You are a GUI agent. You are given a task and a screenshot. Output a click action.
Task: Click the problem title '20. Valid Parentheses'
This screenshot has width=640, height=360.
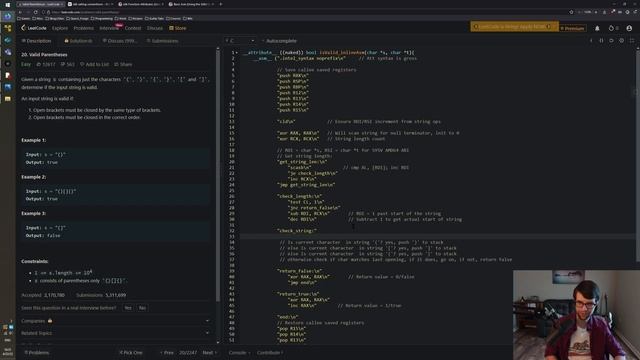click(x=44, y=55)
